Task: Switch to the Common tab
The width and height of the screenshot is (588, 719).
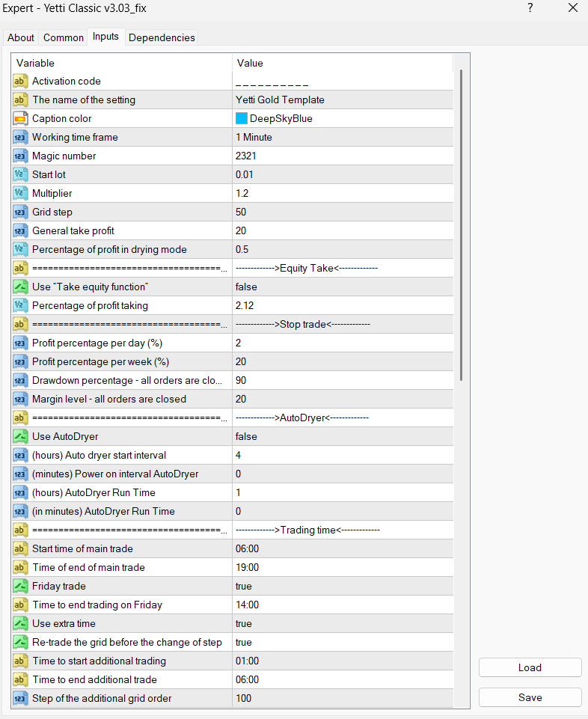Action: click(x=64, y=37)
